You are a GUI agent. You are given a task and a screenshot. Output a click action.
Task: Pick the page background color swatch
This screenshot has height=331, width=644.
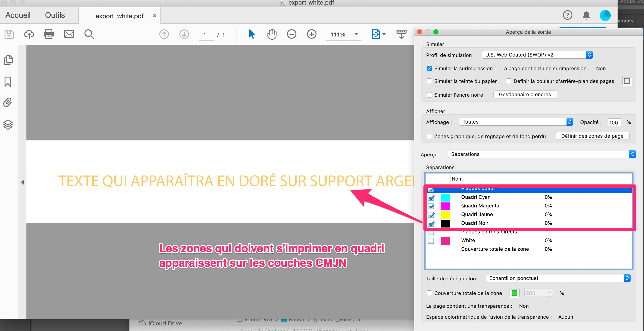point(627,81)
